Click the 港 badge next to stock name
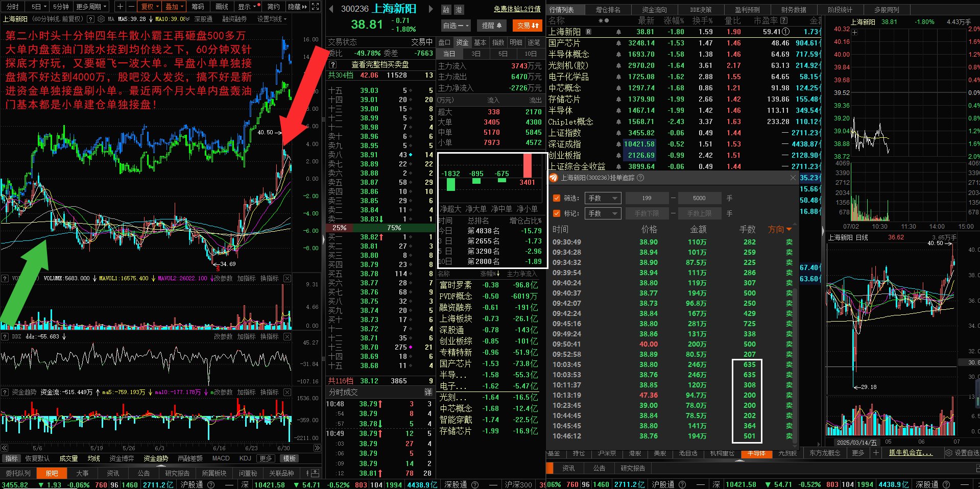980x489 pixels. 458,10
